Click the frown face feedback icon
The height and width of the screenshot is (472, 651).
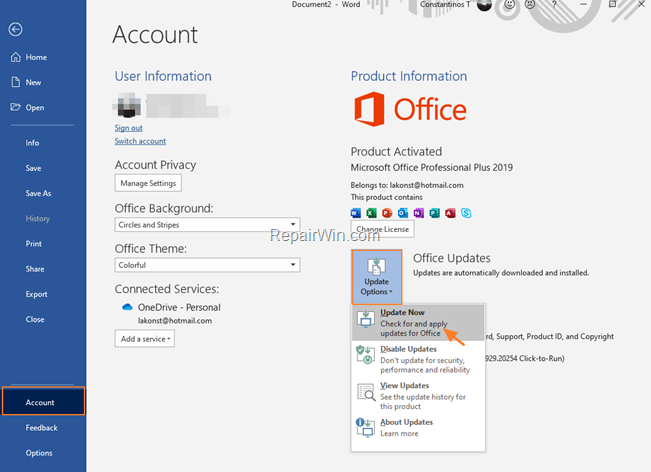pos(530,4)
